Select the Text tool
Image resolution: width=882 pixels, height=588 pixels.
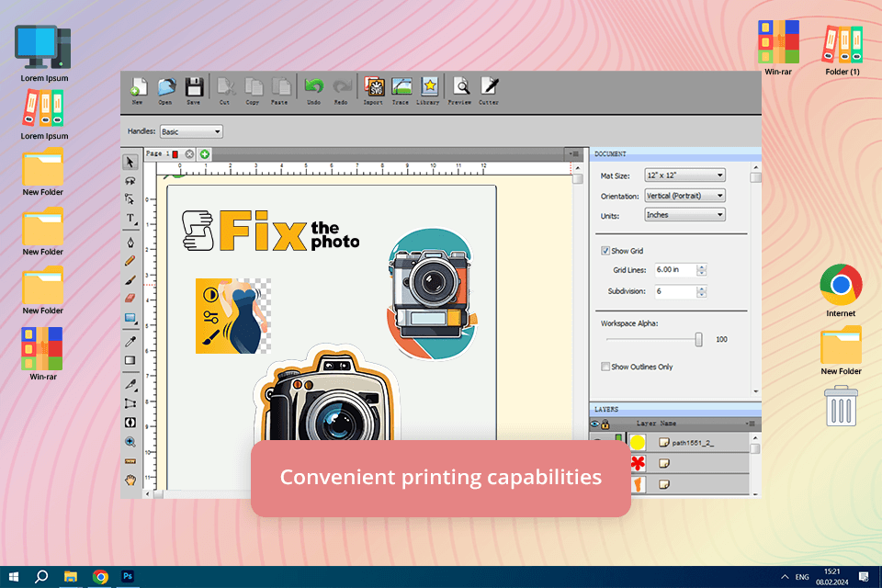tap(130, 219)
